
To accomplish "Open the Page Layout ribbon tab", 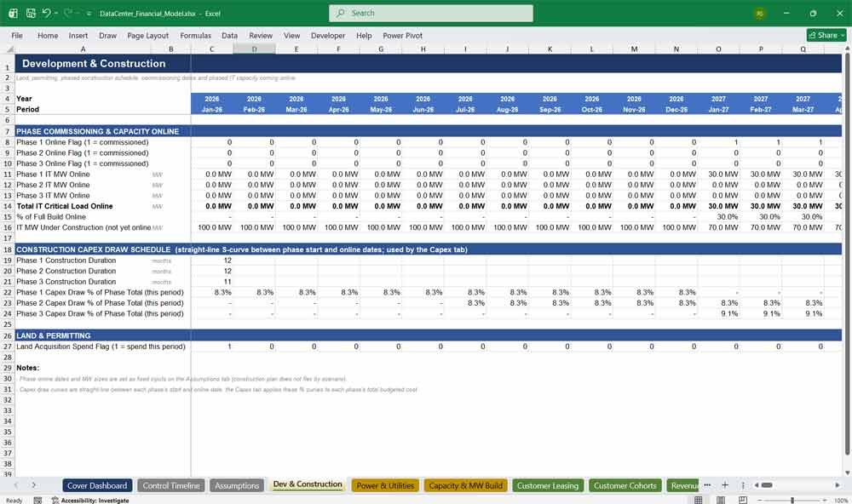I will 147,35.
